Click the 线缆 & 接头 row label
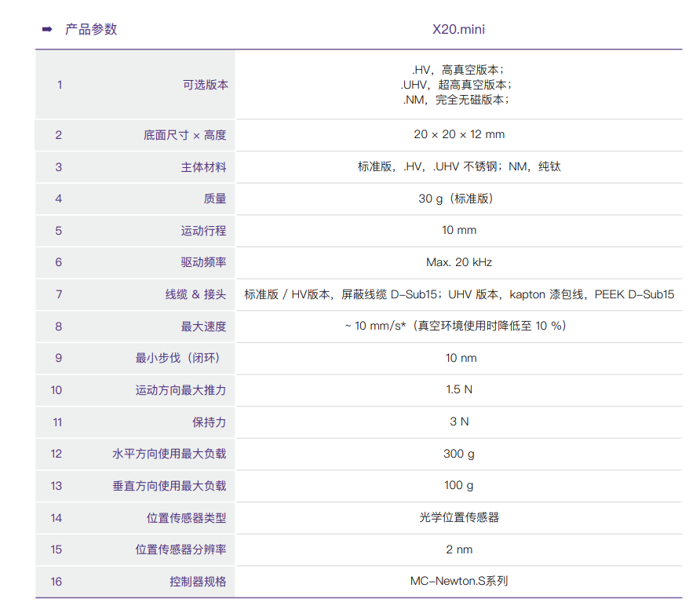Screen dimensions: 700x606 pos(195,294)
